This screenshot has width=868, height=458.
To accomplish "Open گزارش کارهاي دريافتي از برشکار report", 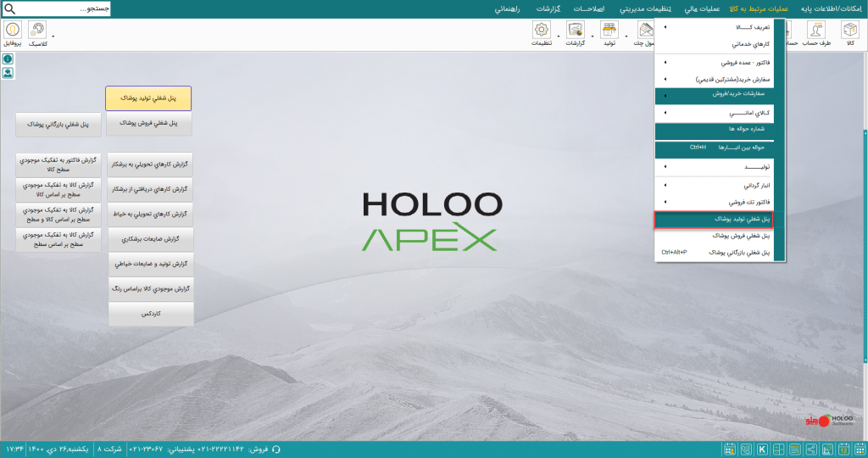I will point(150,189).
